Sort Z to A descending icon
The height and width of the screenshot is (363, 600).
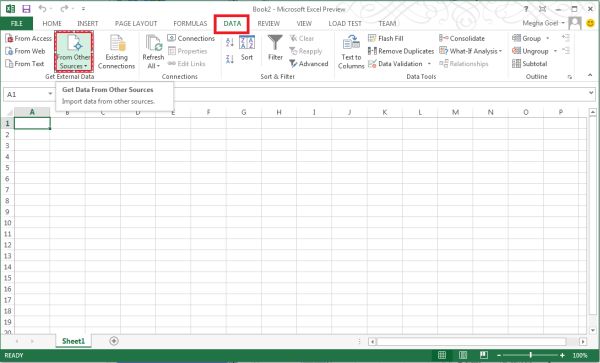click(x=230, y=59)
